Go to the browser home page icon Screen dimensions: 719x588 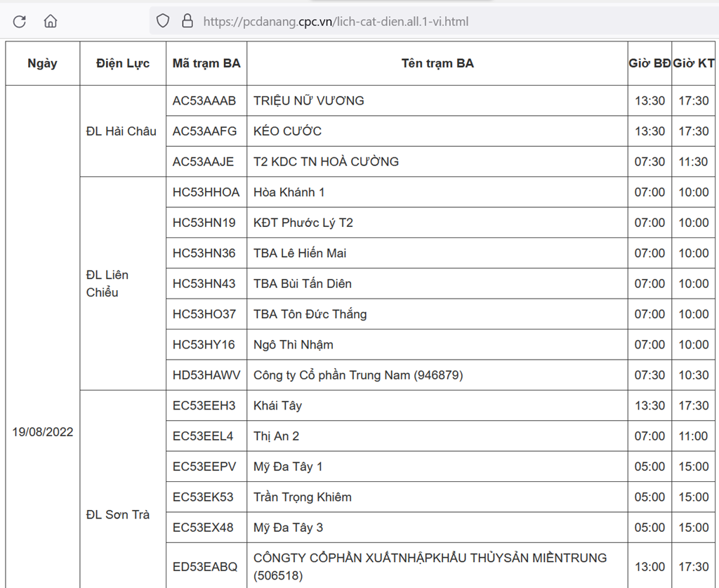51,21
